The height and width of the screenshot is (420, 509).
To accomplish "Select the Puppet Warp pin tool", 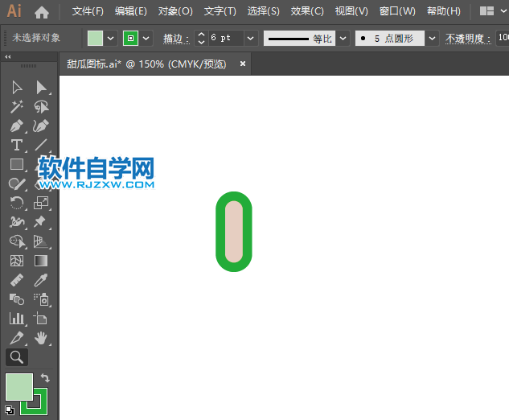I will point(41,222).
